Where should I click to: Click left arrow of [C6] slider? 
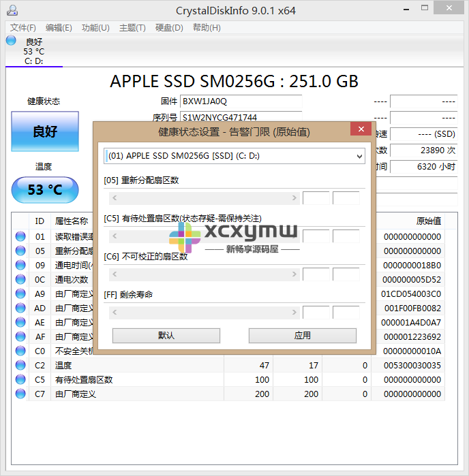pos(115,274)
